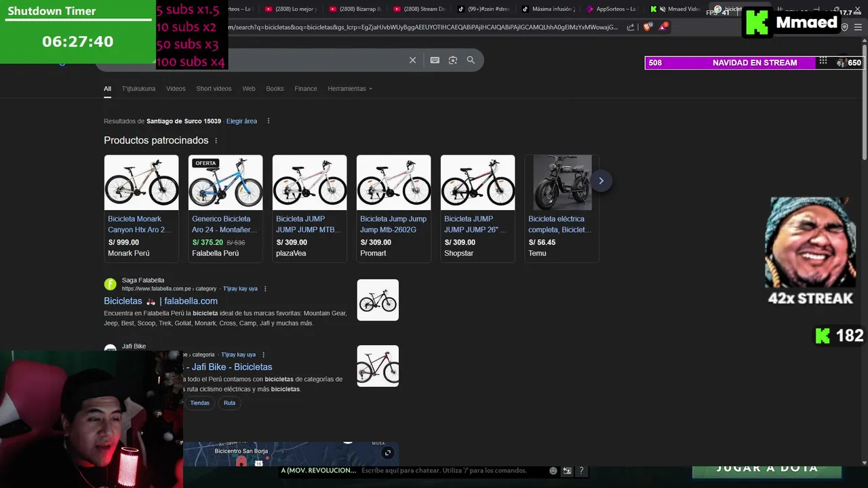Open Google Lens image search icon
Image resolution: width=868 pixels, height=488 pixels.
(x=453, y=60)
